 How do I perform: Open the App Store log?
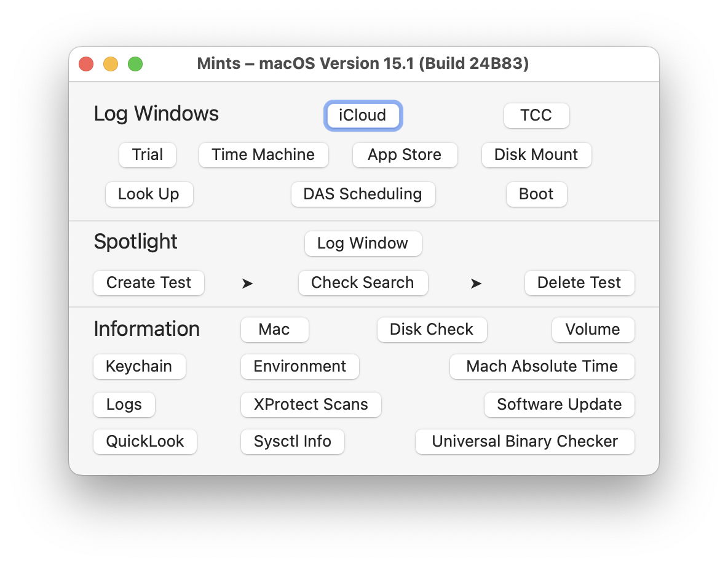point(405,154)
